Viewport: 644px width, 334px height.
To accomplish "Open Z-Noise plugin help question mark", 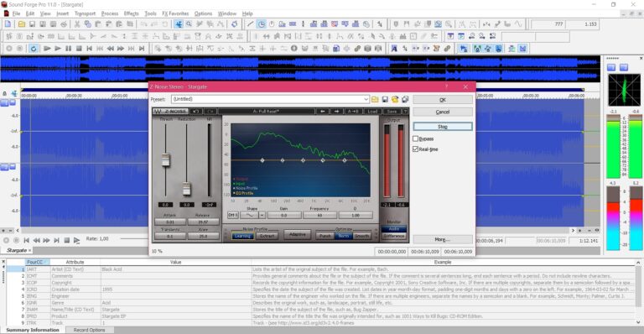I will tap(405, 112).
